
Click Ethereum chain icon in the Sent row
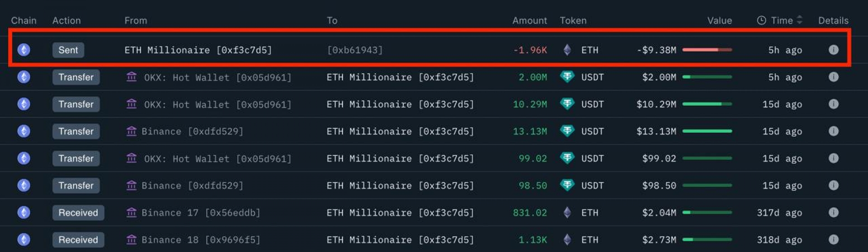24,50
